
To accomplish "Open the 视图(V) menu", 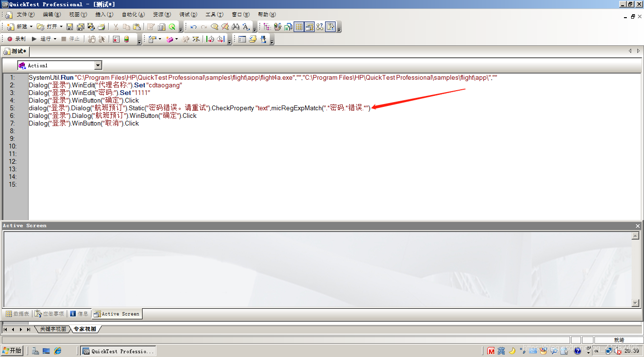I will coord(78,15).
